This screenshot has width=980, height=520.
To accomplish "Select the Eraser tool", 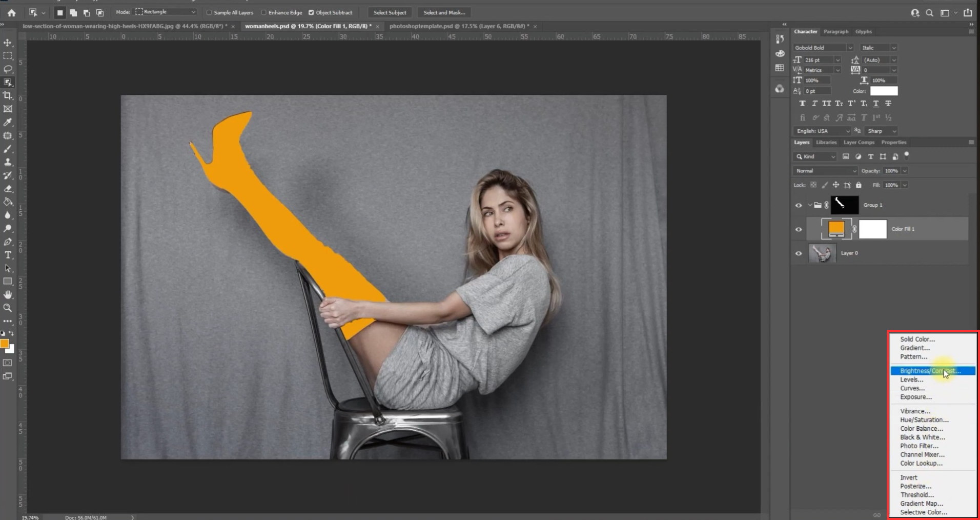I will pyautogui.click(x=8, y=189).
